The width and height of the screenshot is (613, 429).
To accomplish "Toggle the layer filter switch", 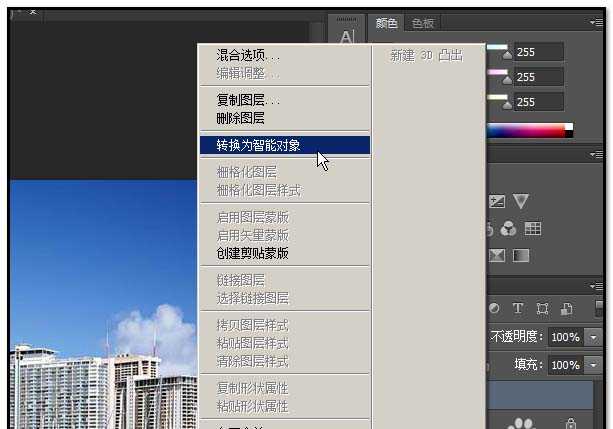I will coord(601,309).
